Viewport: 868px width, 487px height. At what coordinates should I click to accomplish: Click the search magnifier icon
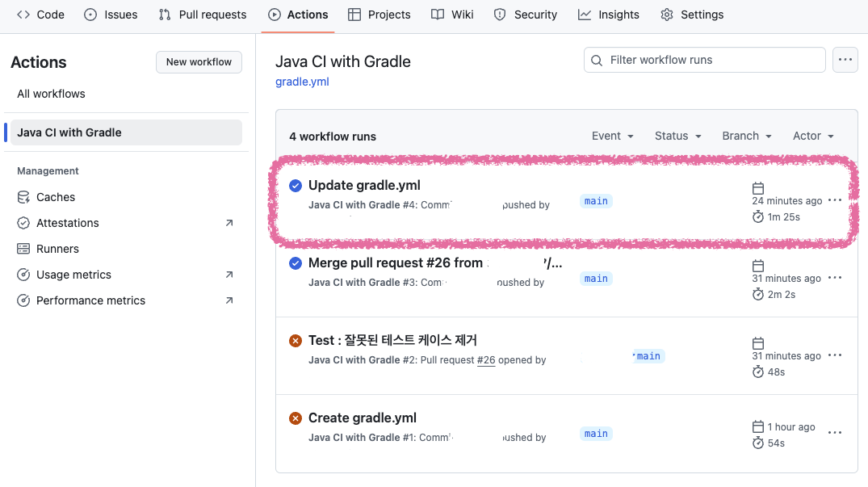(597, 61)
